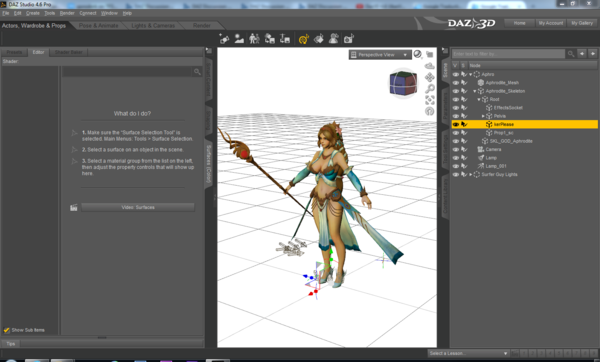Viewport: 600px width, 362px height.
Task: Click the view cube in the viewport
Action: (403, 83)
